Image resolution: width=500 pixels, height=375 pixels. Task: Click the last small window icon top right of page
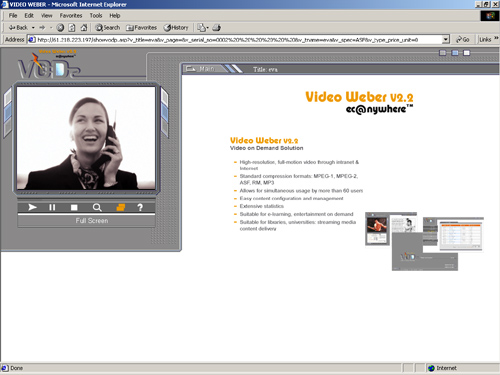467,53
